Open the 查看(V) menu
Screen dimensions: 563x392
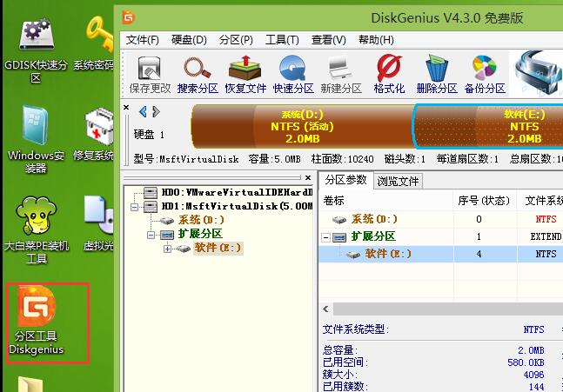pos(329,40)
